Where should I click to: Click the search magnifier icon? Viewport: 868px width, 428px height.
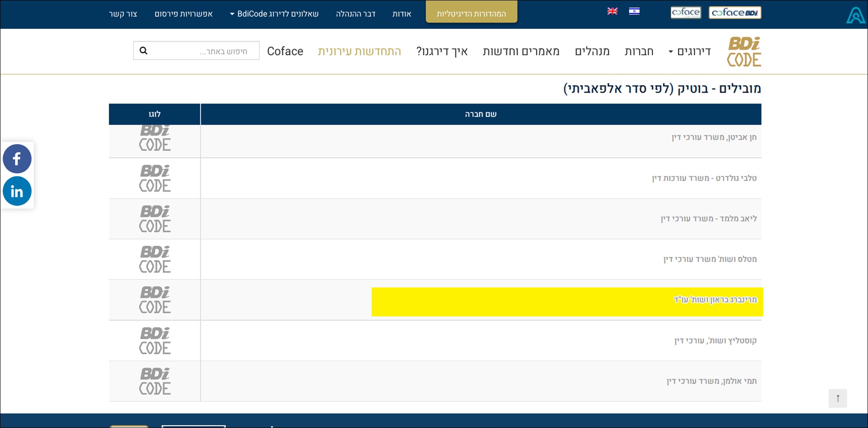tap(144, 51)
